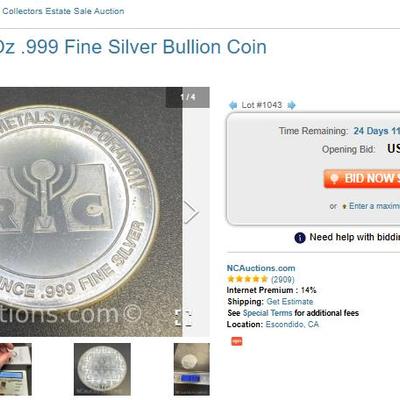Screen dimensions: 400x400
Task: Select thumbnail of coin on scale
Action: point(192,369)
